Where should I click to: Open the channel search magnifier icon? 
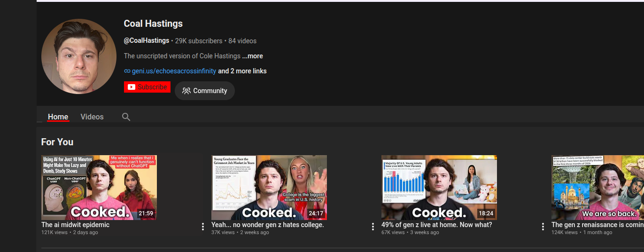126,117
